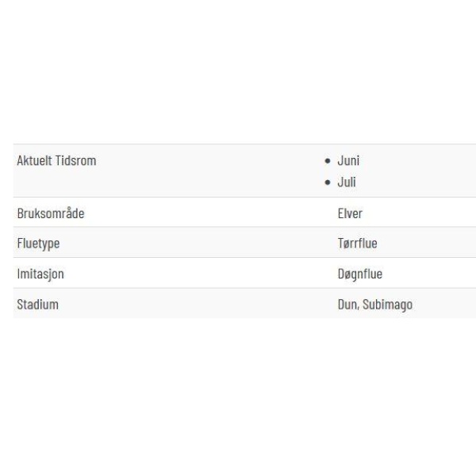
Task: Click the Stadium row label
Action: [37, 305]
